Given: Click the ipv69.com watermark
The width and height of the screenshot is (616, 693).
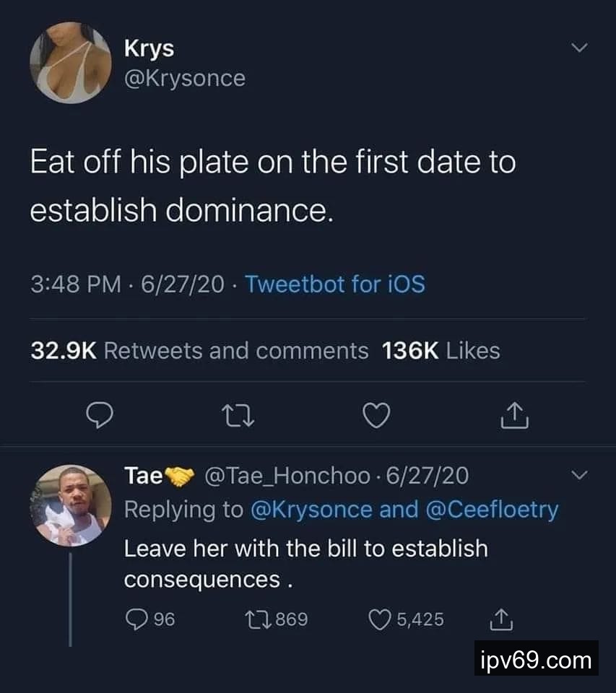Looking at the screenshot, I should (535, 659).
